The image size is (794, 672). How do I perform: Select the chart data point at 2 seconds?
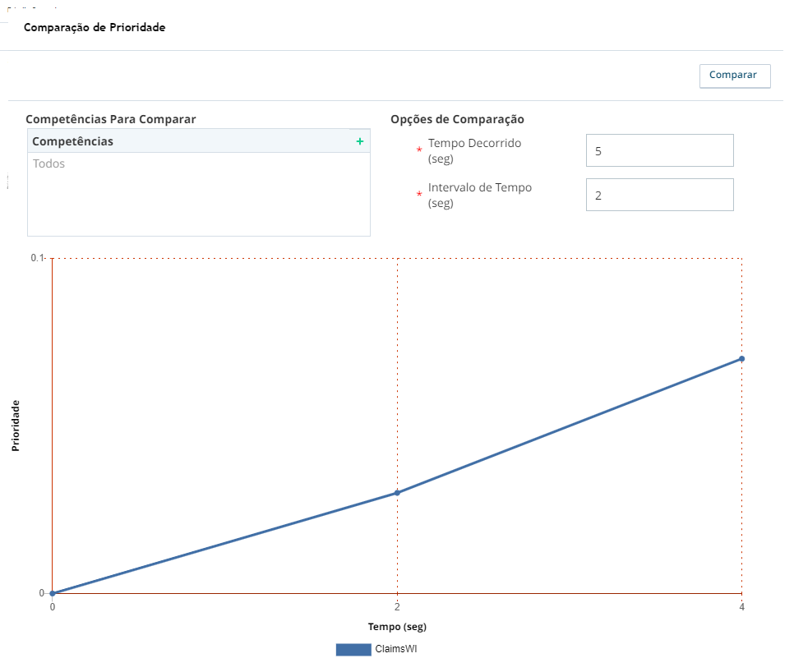pyautogui.click(x=397, y=493)
